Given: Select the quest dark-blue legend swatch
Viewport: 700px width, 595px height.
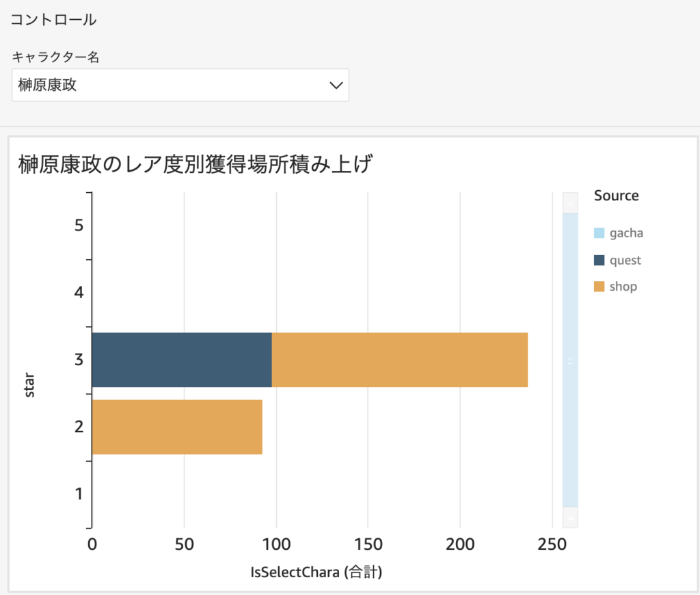Looking at the screenshot, I should point(599,260).
